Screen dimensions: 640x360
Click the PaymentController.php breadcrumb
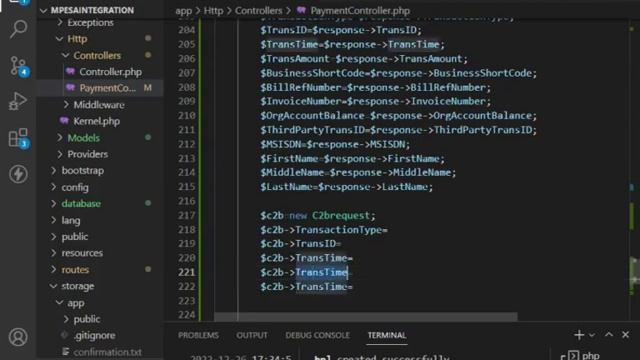(x=360, y=11)
